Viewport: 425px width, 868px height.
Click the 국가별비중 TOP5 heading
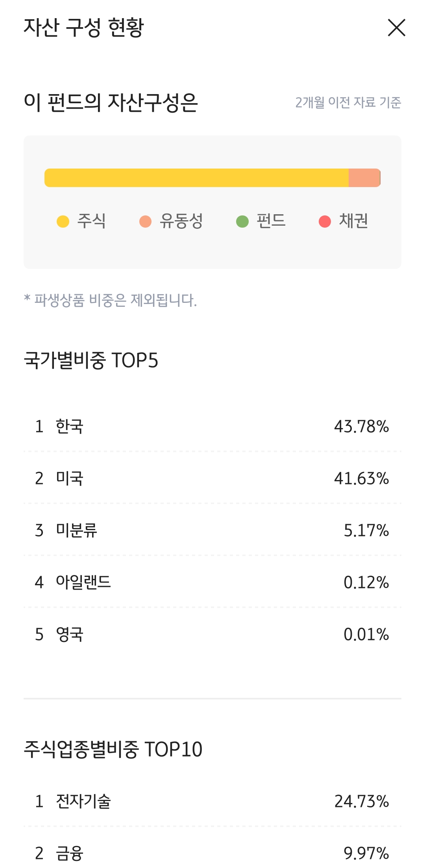click(91, 360)
